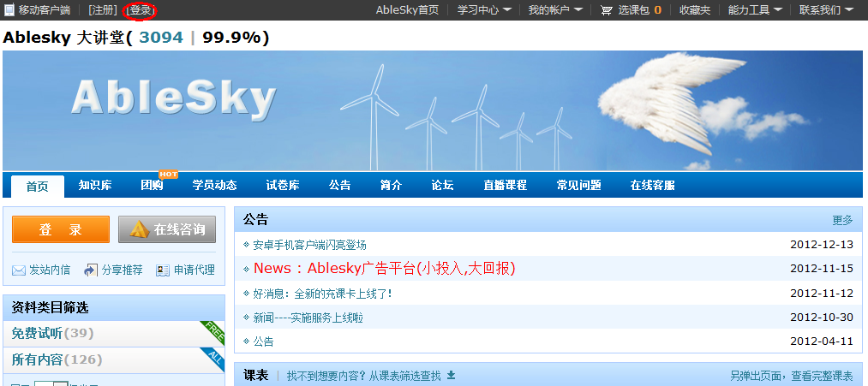Click the envelope icon for 发站内信
The image size is (868, 386).
(x=19, y=270)
